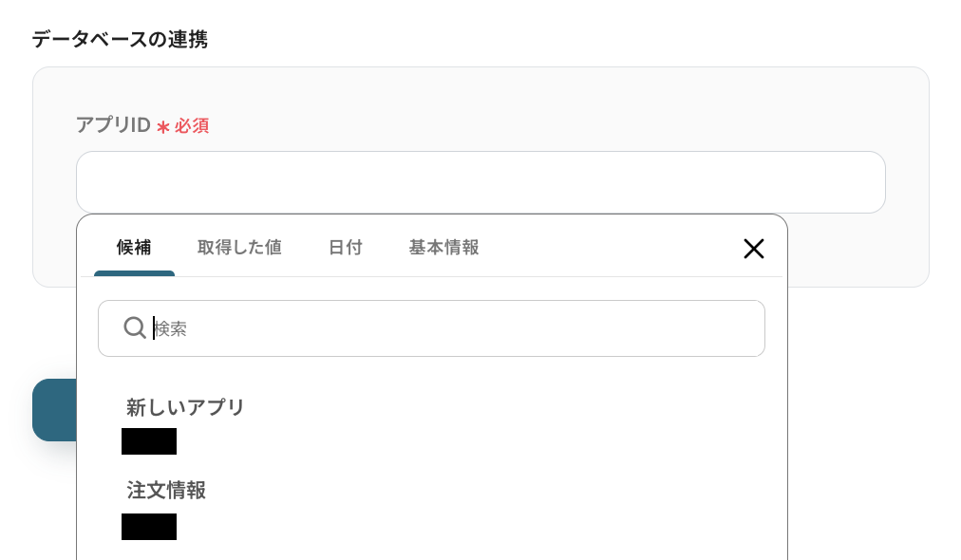Focus the アプリID input field
Screen dimensions: 961x560
480,182
